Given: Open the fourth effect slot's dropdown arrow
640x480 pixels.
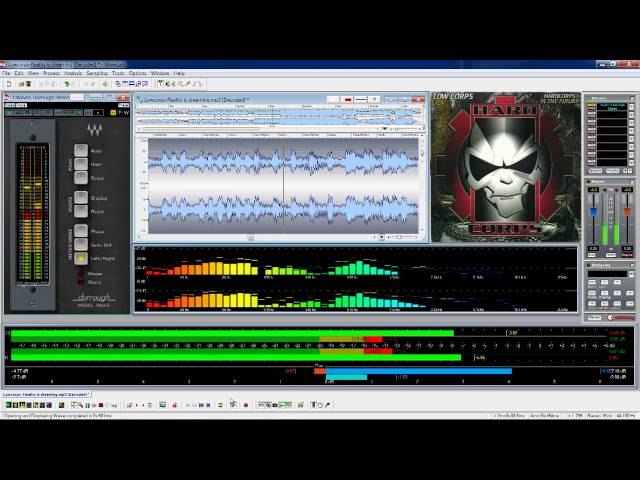Looking at the screenshot, I should pyautogui.click(x=631, y=131).
